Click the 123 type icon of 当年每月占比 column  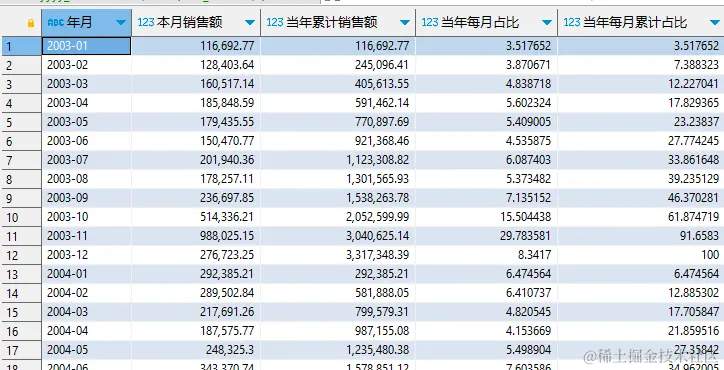point(430,22)
